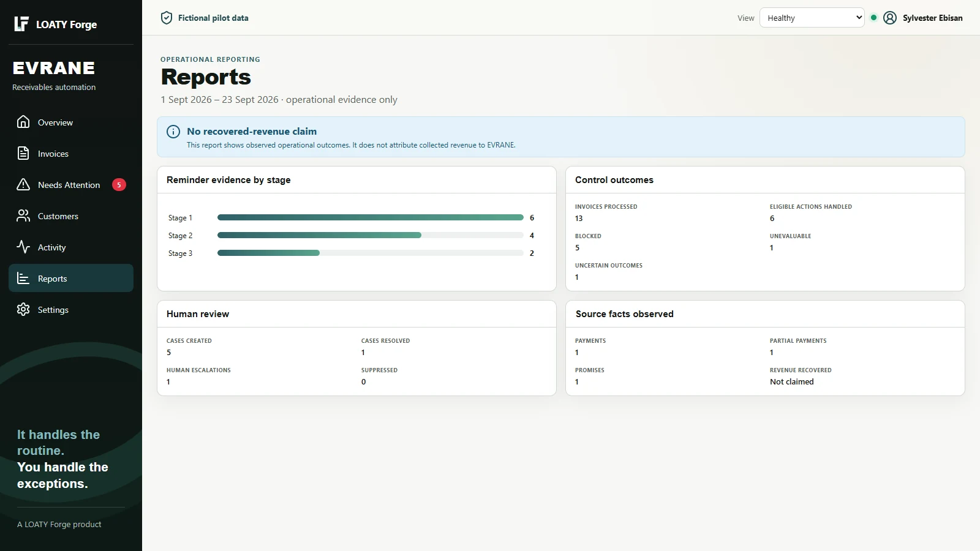Image resolution: width=980 pixels, height=551 pixels.
Task: Click the Eligible Actions Handled label
Action: pos(811,206)
